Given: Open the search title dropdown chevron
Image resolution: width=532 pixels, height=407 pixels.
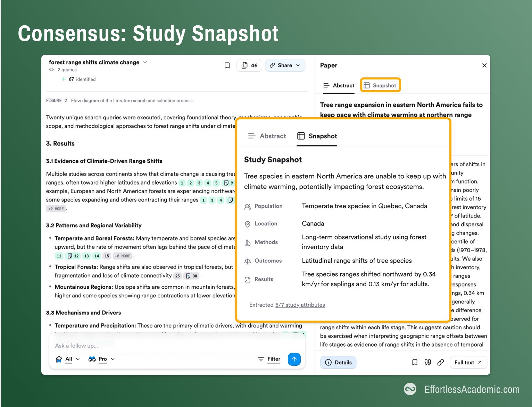Looking at the screenshot, I should tap(145, 62).
